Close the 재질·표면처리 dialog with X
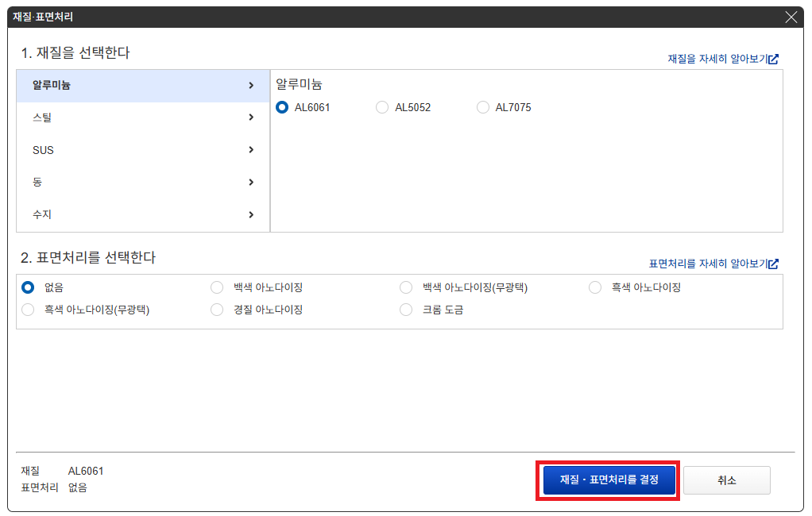This screenshot has height=516, width=812. click(791, 17)
